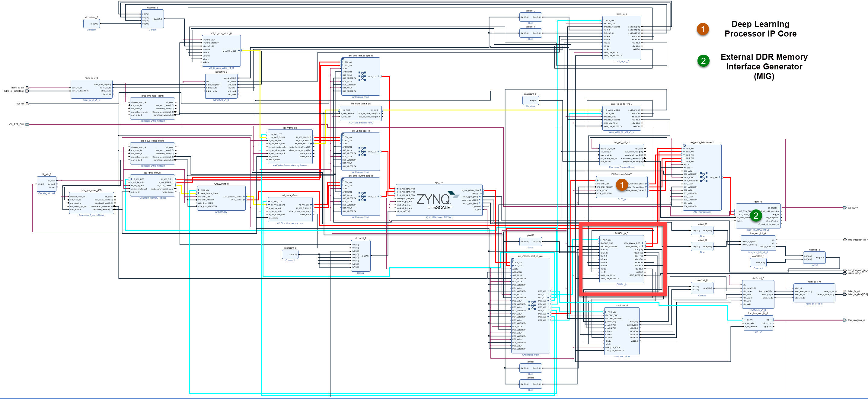Select the DLHDL_ip block name link

[x=621, y=284]
